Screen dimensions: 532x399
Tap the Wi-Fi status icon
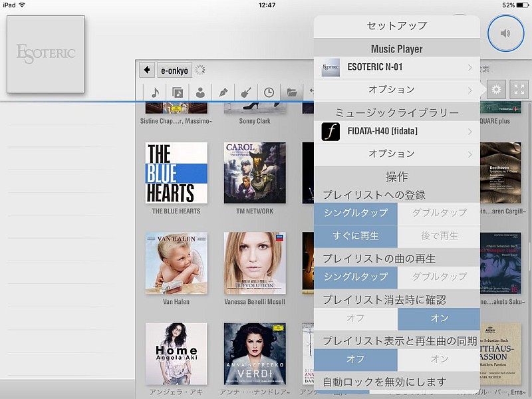point(22,5)
